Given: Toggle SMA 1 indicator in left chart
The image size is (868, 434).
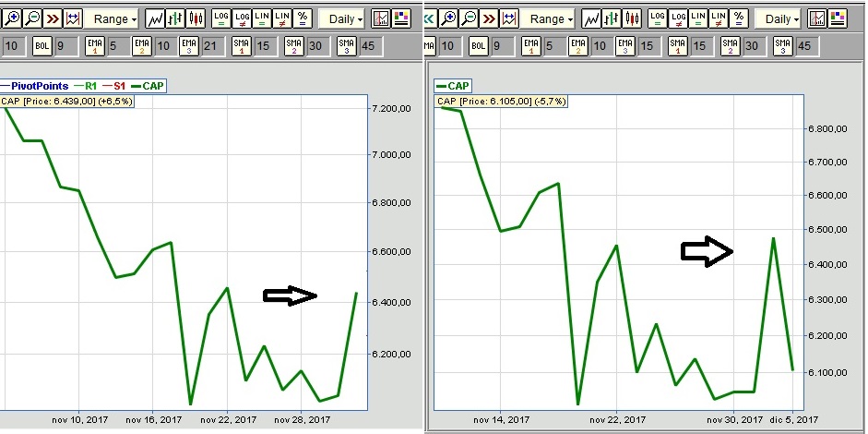Looking at the screenshot, I should tap(242, 46).
